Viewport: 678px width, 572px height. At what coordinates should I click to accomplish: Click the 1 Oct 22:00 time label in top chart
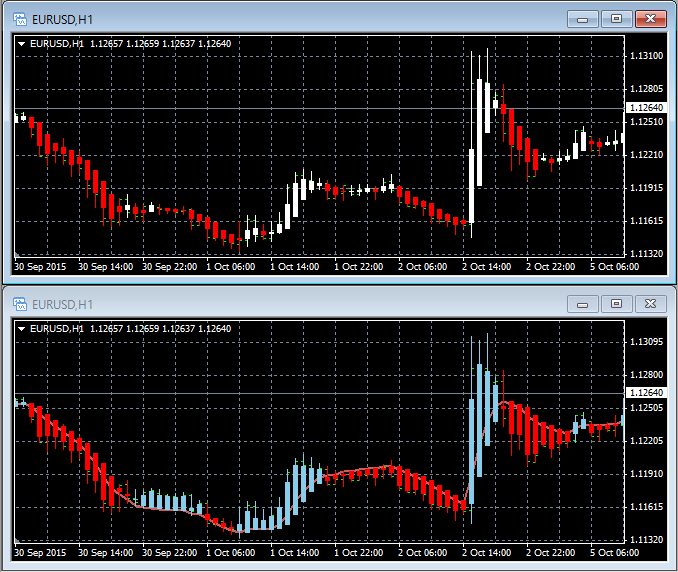click(x=358, y=267)
